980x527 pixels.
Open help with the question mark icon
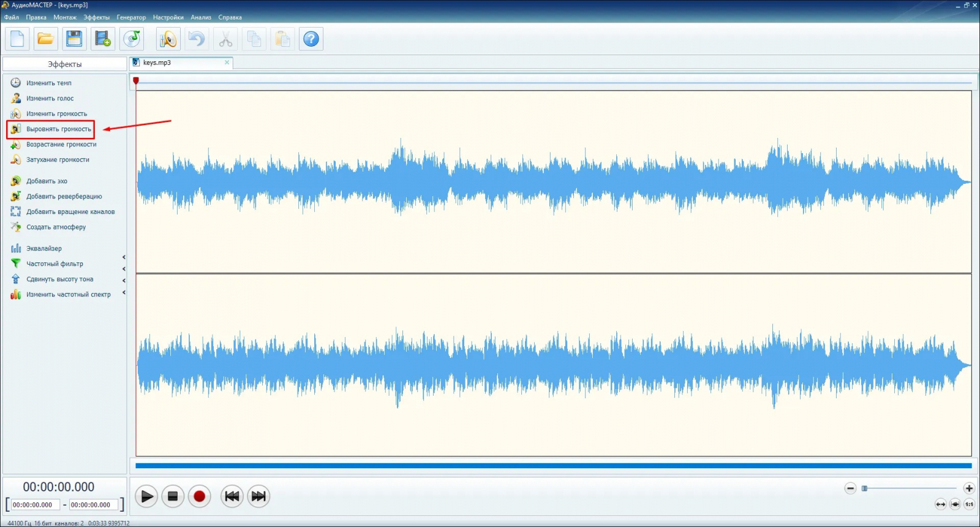click(x=311, y=39)
